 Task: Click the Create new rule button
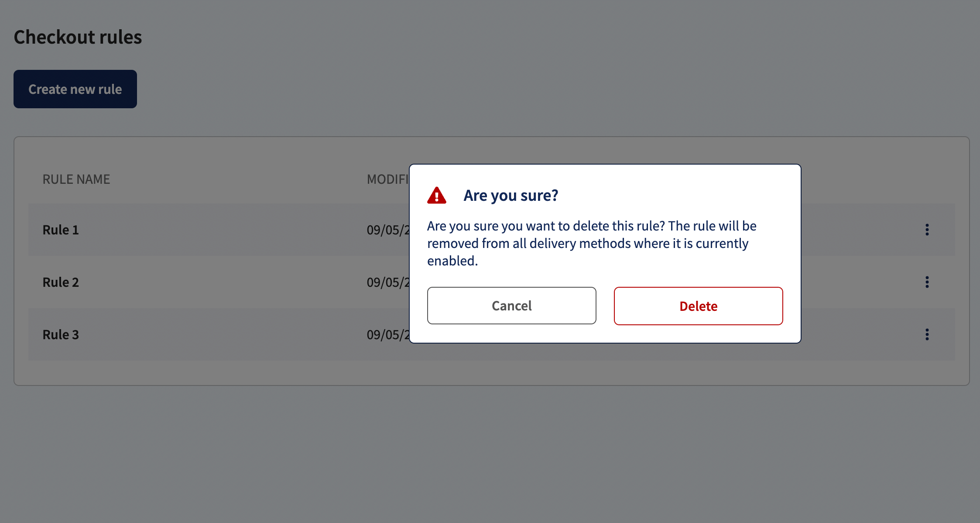click(x=75, y=89)
